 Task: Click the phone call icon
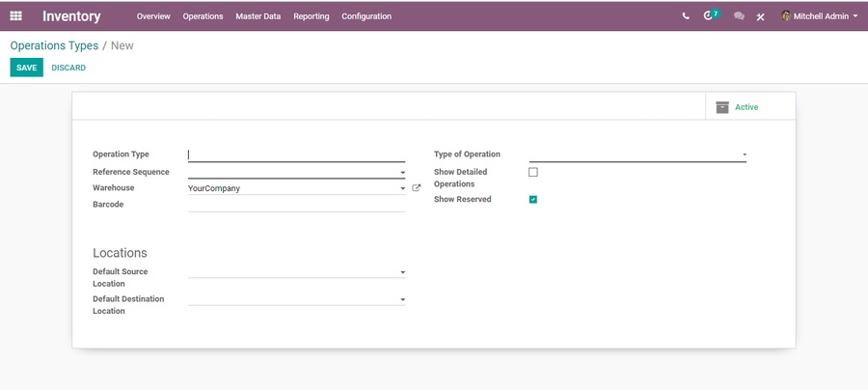coord(686,16)
